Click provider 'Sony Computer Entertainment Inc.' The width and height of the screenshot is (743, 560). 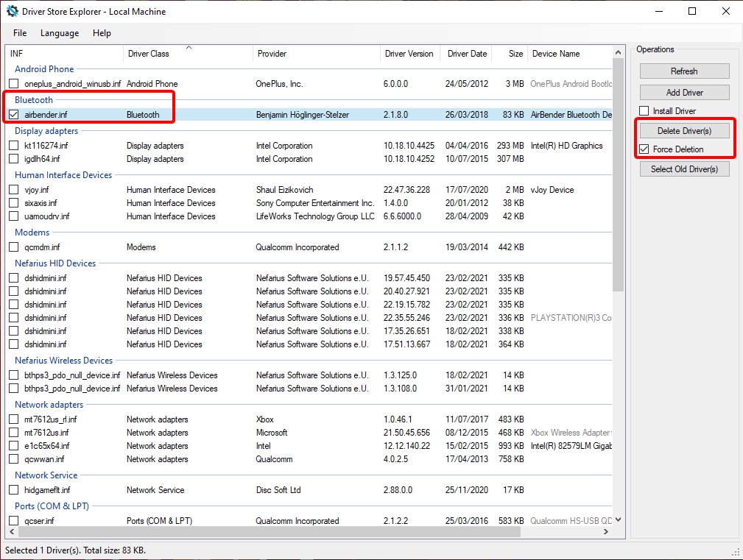tap(315, 203)
